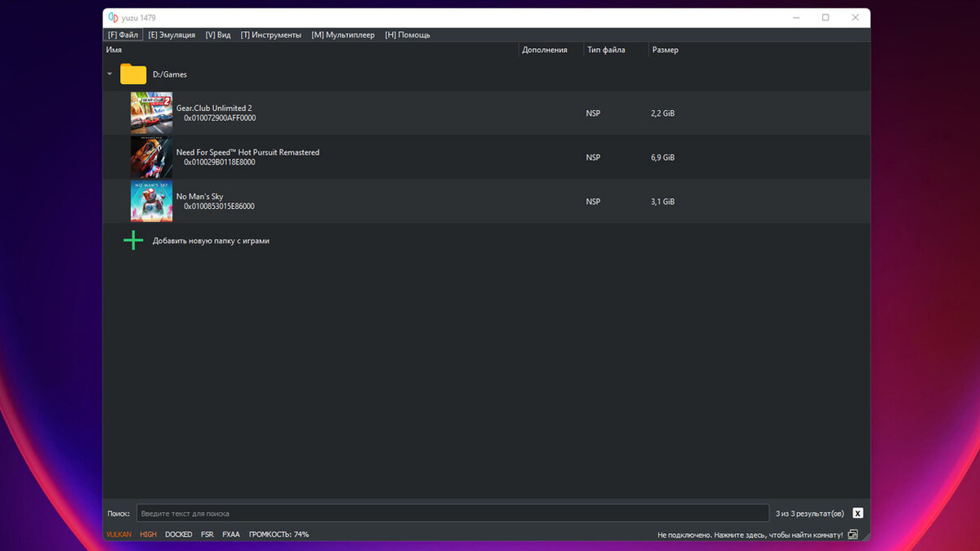Open the [H] Помощь menu
Viewport: 980px width, 551px height.
[x=408, y=35]
